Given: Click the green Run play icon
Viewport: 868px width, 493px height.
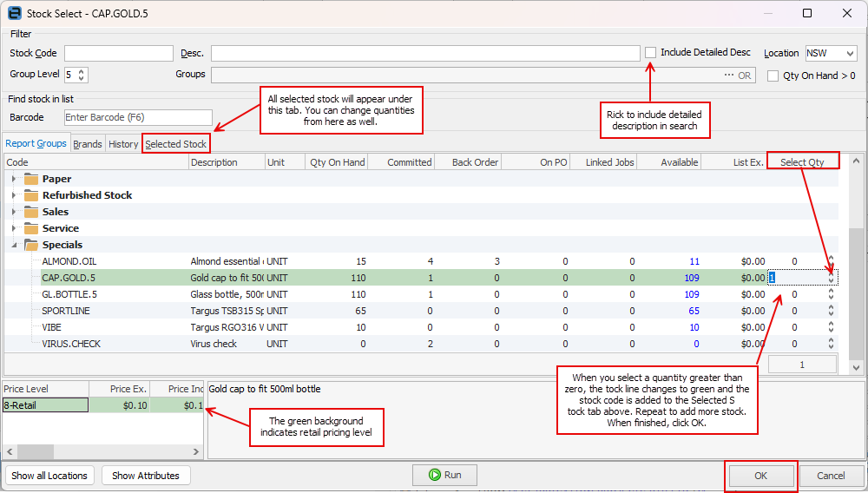Looking at the screenshot, I should click(435, 476).
